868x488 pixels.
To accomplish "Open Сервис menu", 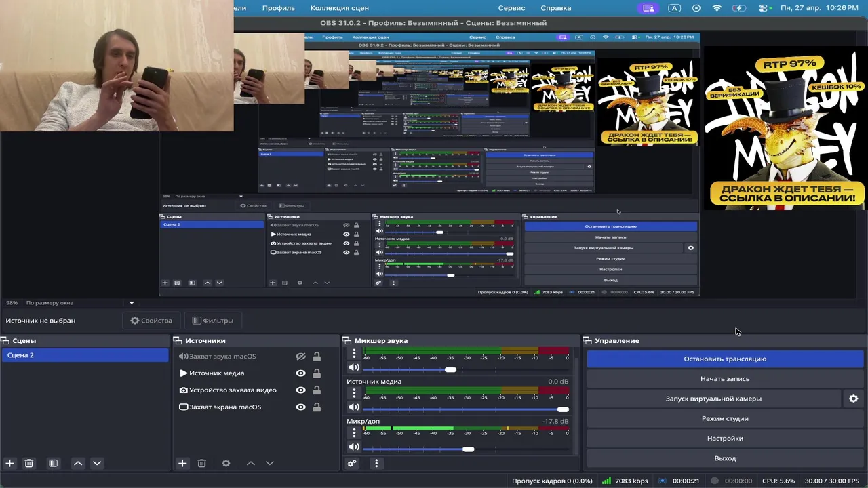I will tap(511, 8).
